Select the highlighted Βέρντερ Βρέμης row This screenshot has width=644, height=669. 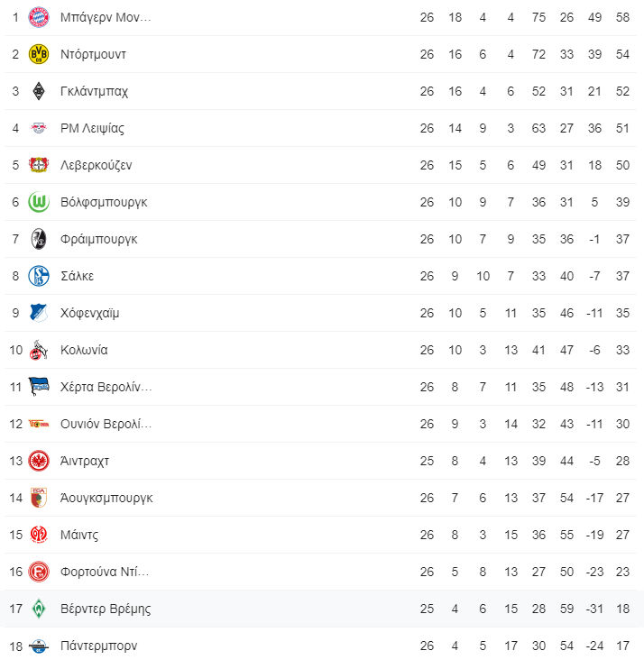pos(322,609)
